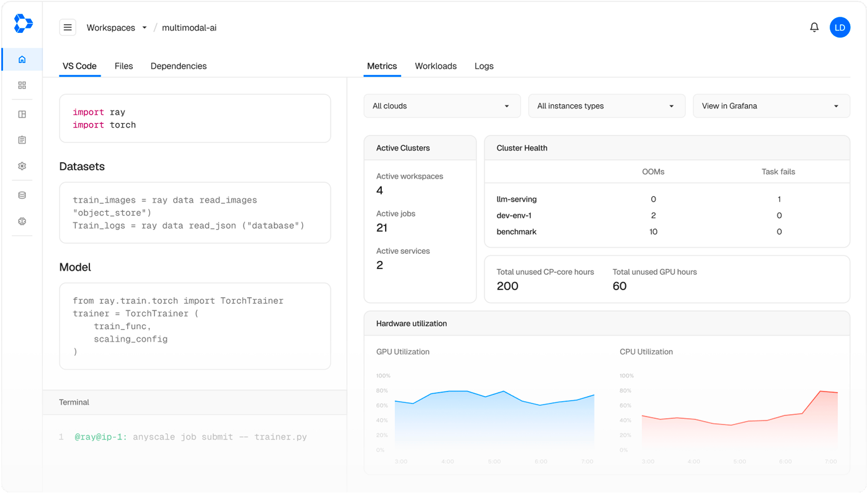
Task: Click the benchmark cluster row
Action: tap(667, 232)
